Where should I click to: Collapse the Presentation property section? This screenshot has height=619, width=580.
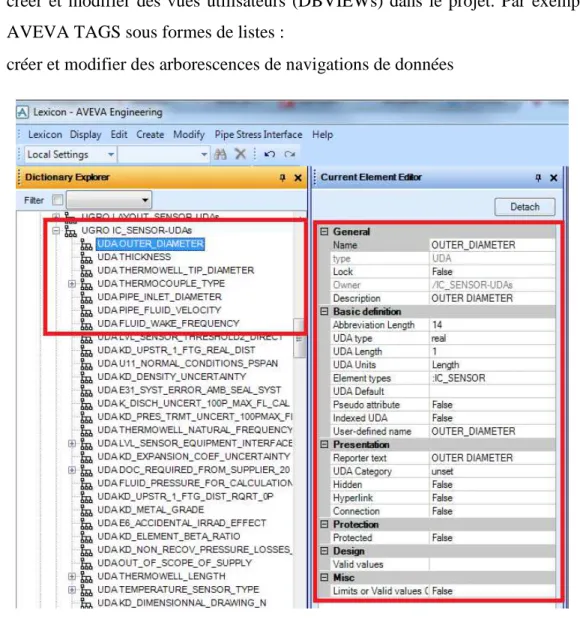[x=324, y=444]
